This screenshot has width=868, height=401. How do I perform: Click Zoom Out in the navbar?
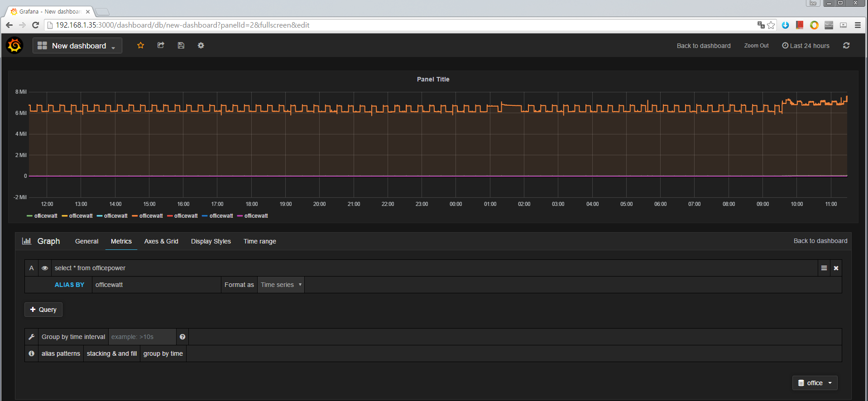coord(757,46)
